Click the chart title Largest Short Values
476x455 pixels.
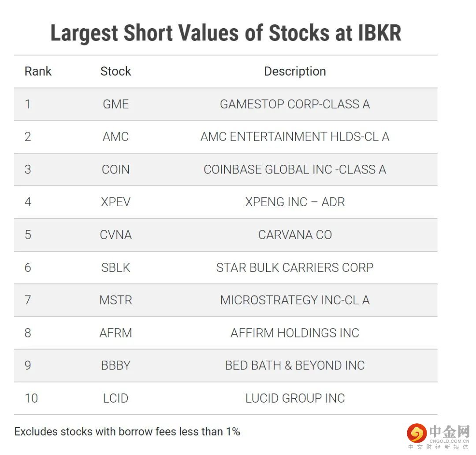pos(226,33)
